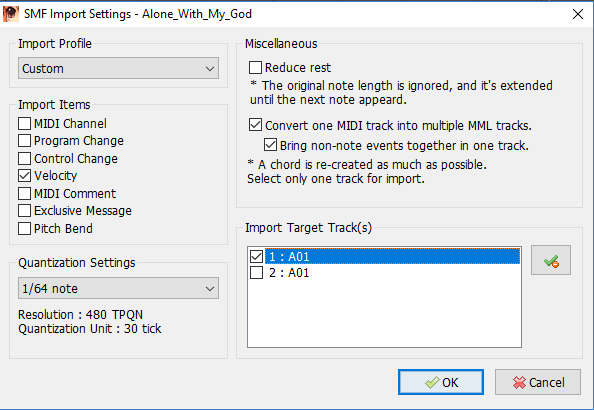The width and height of the screenshot is (594, 410).
Task: Check the track 2 : A01 checkbox
Action: [256, 272]
